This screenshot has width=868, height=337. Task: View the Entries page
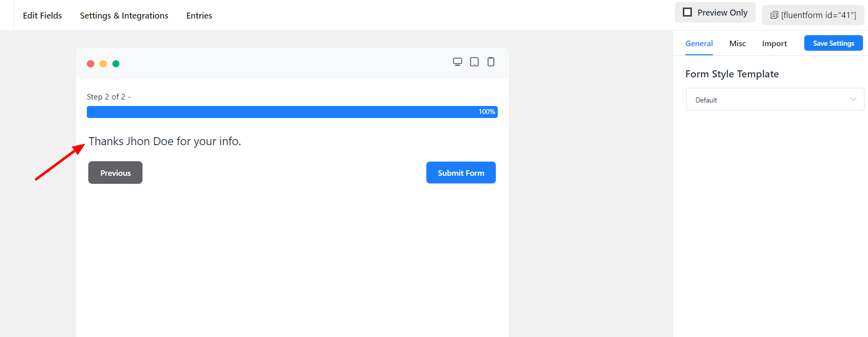pyautogui.click(x=199, y=16)
